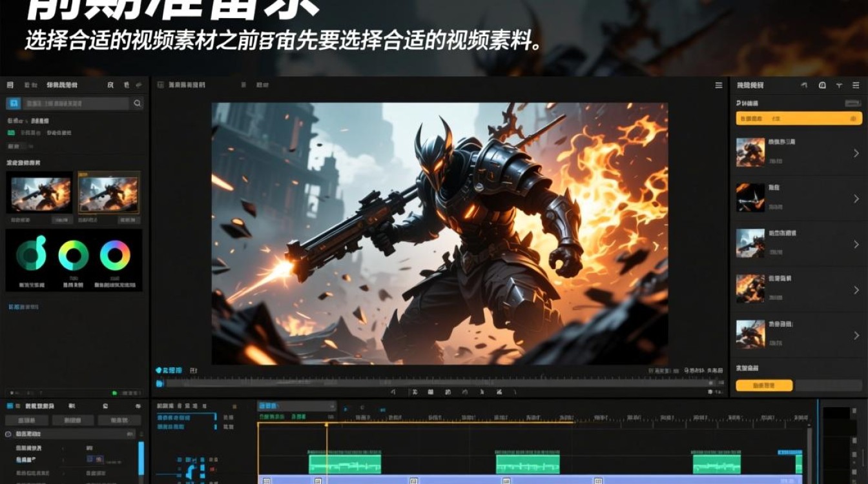
Task: Select the blue video track bar on timeline
Action: 530,480
